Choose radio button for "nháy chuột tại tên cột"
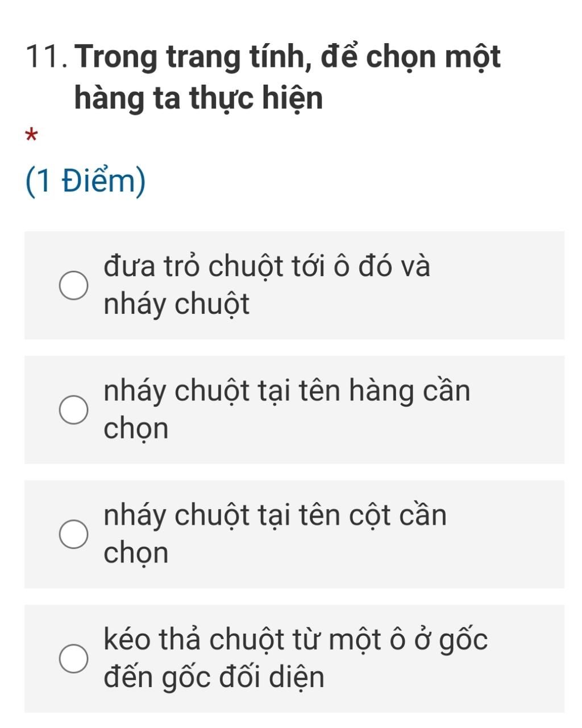 pos(74,535)
